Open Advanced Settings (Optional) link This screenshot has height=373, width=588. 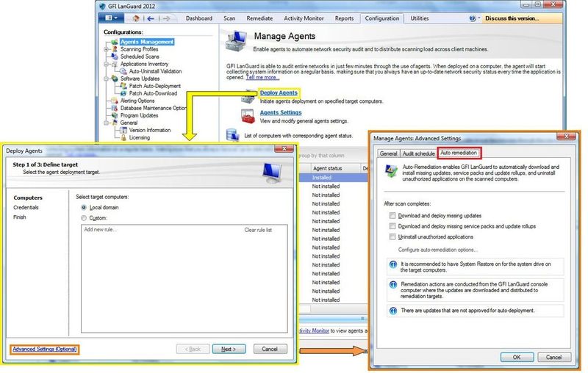45,349
